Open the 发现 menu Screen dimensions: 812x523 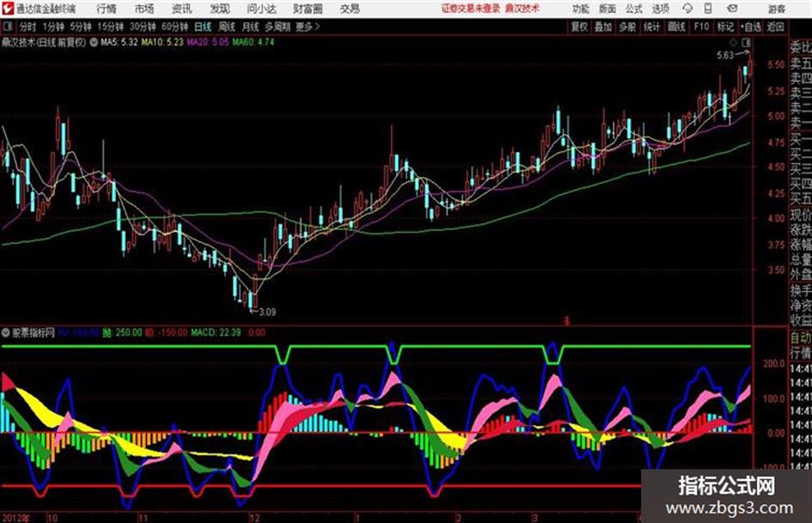(x=220, y=9)
